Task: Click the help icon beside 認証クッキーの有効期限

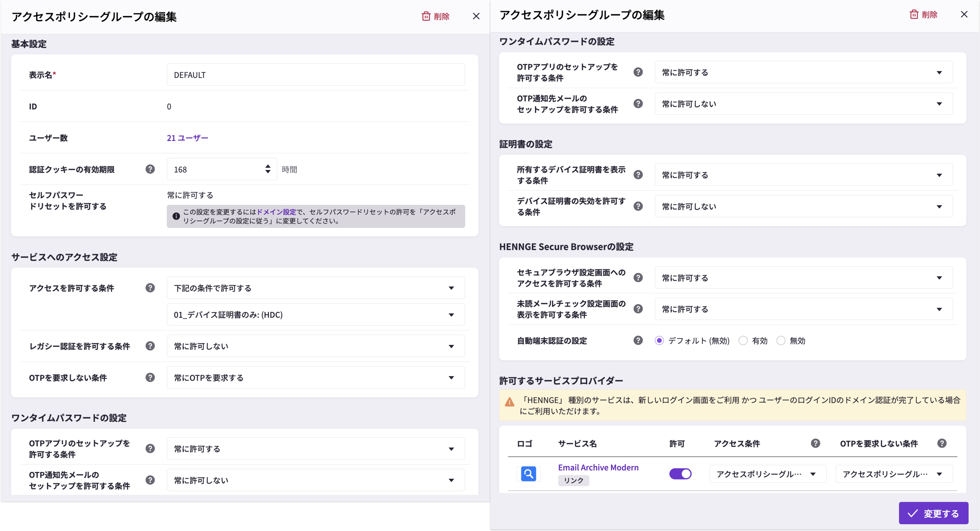Action: (150, 169)
